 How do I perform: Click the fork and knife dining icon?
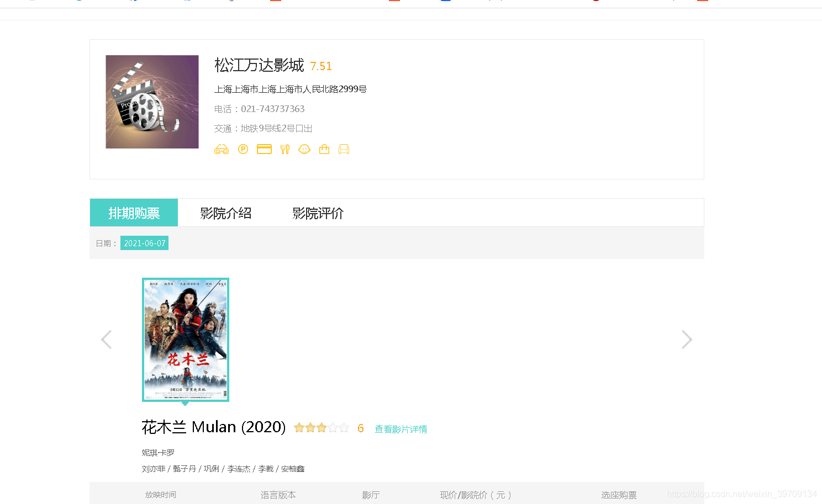(284, 149)
